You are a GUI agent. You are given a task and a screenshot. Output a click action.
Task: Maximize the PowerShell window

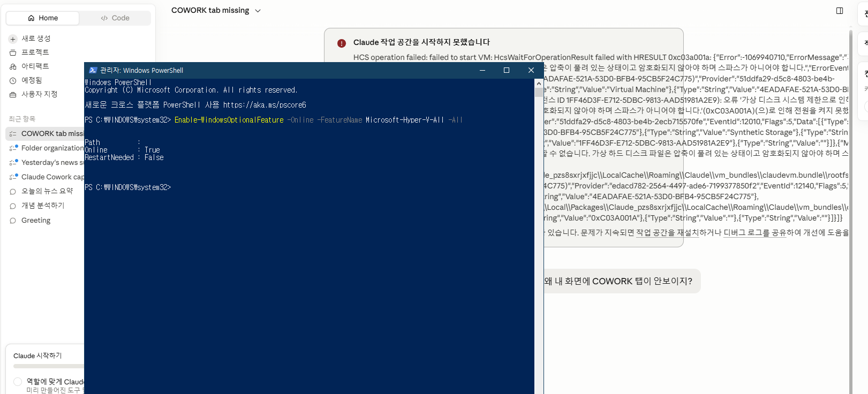[x=507, y=70]
